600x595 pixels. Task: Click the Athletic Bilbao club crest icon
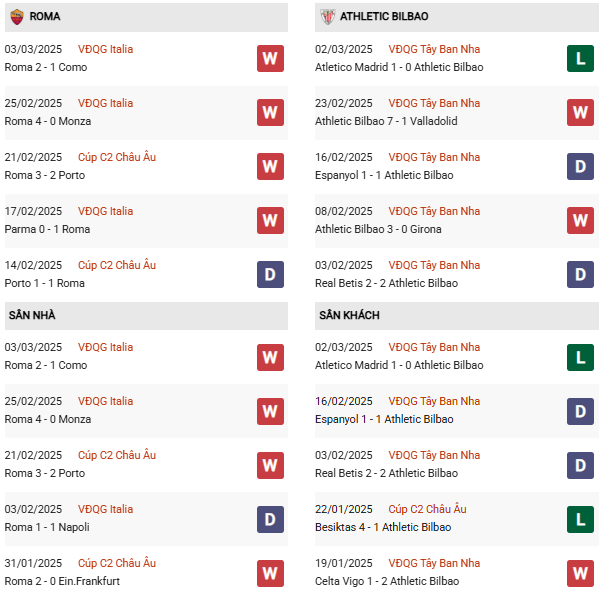[x=327, y=17]
